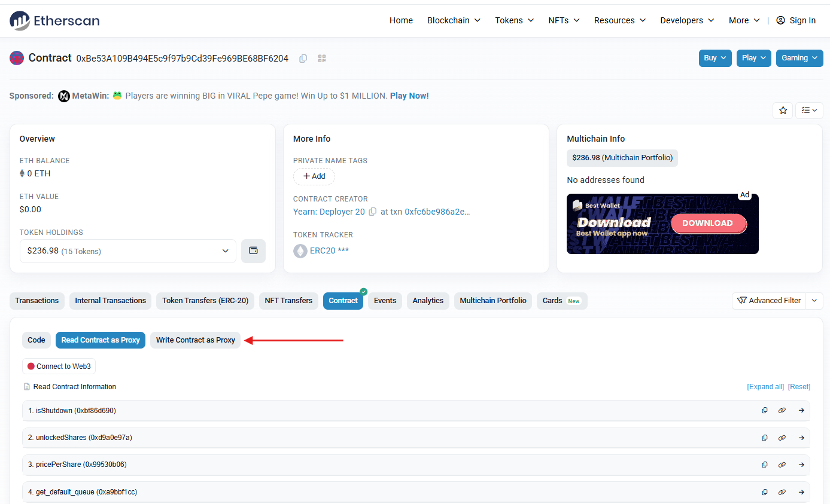Select the Write Contract as Proxy tab
The height and width of the screenshot is (504, 830).
pos(195,340)
